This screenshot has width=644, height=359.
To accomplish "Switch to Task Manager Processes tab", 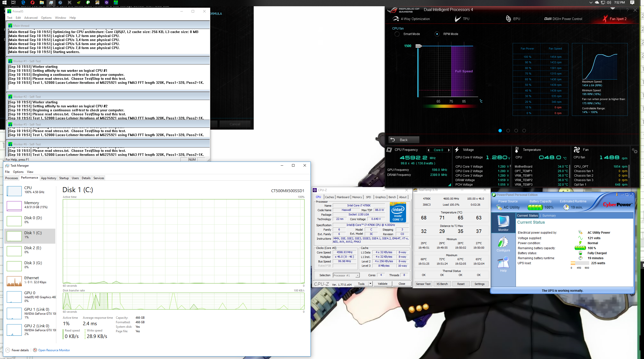I will point(12,178).
